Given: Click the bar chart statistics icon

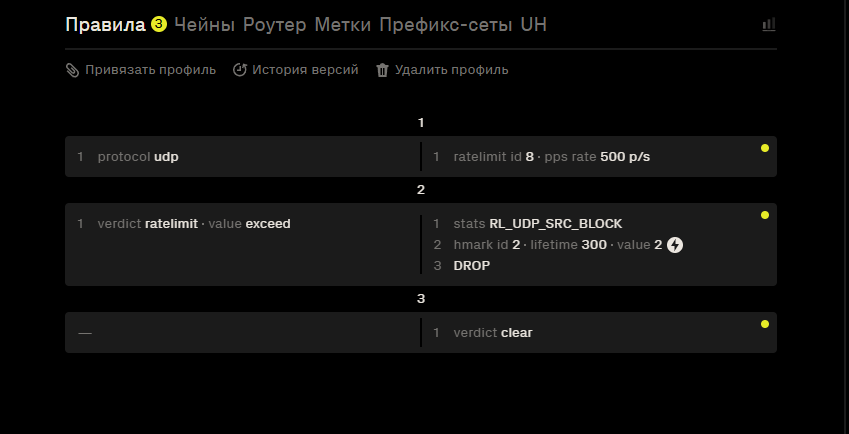Looking at the screenshot, I should click(x=769, y=24).
